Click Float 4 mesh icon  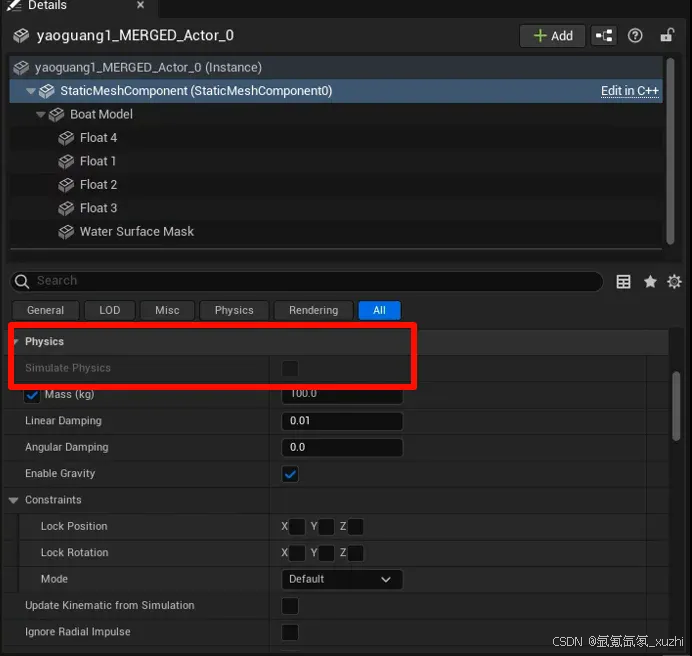coord(66,138)
